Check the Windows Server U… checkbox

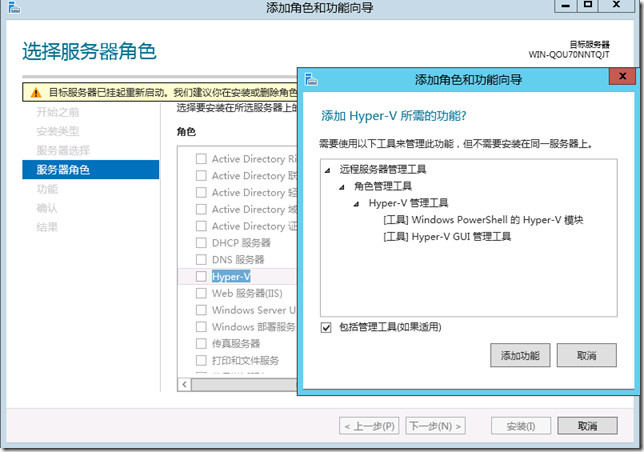click(x=201, y=310)
